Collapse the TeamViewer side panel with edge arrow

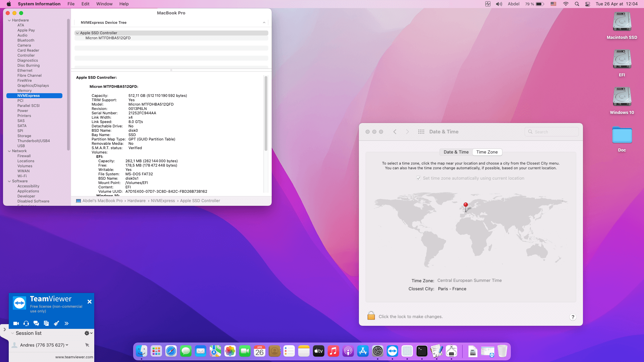(x=4, y=329)
